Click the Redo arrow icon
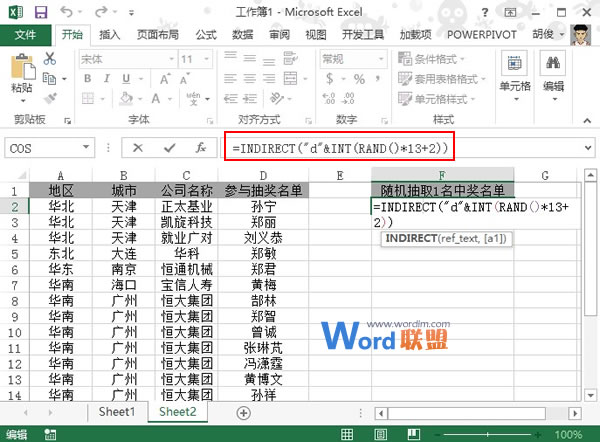Screen dimensions: 600x442 (x=101, y=12)
